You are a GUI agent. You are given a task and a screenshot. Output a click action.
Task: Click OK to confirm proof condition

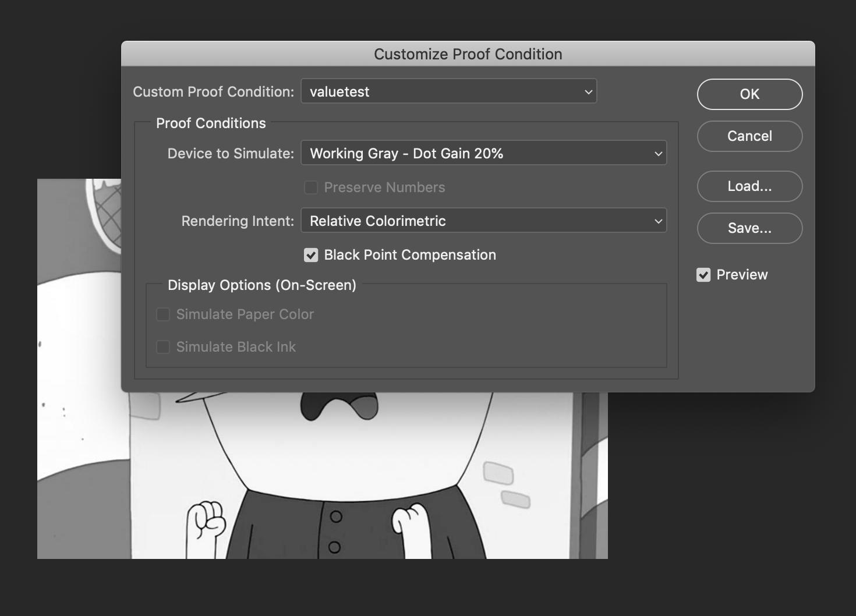[x=749, y=94]
